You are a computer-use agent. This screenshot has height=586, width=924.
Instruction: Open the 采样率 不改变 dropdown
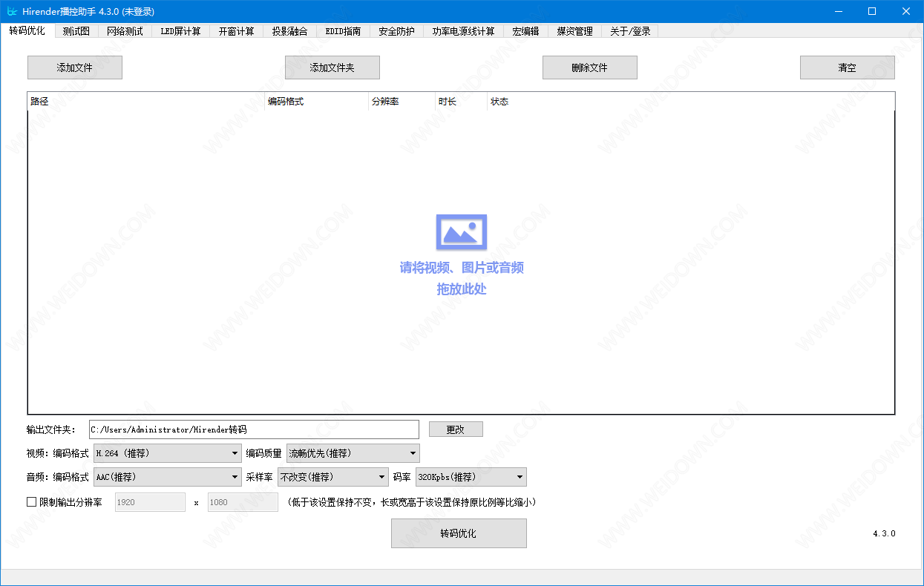333,477
